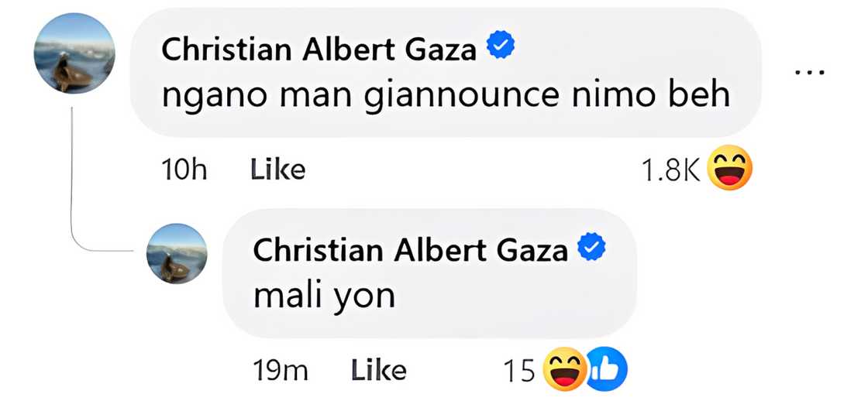Screen dimensions: 868x401
Task: Click the "ngano man giannounce nimo beh" comment text
Action: coord(446,94)
